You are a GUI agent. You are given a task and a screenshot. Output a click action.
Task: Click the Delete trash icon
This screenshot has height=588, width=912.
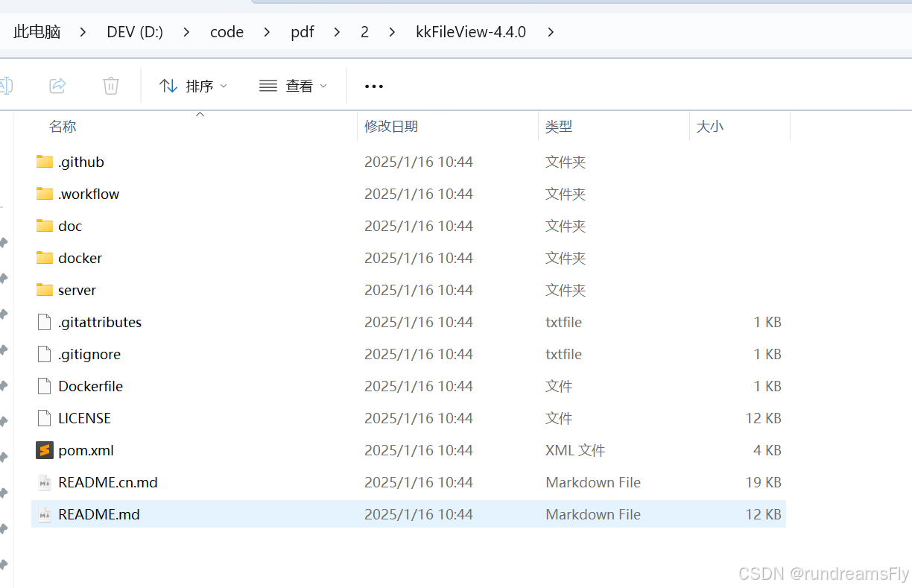[111, 86]
